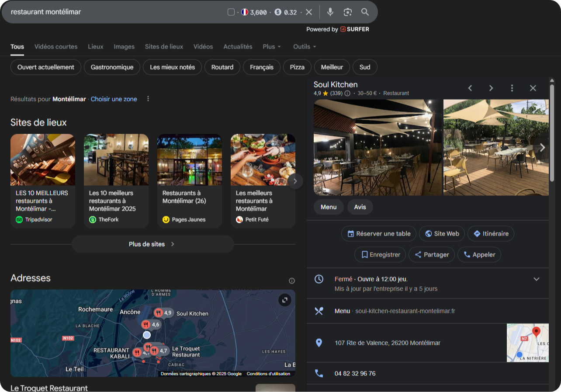Close the Soul Kitchen panel
561x392 pixels.
pos(533,88)
